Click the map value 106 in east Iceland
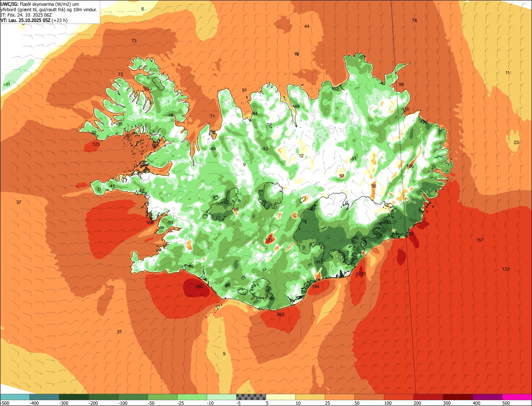 coord(410,166)
